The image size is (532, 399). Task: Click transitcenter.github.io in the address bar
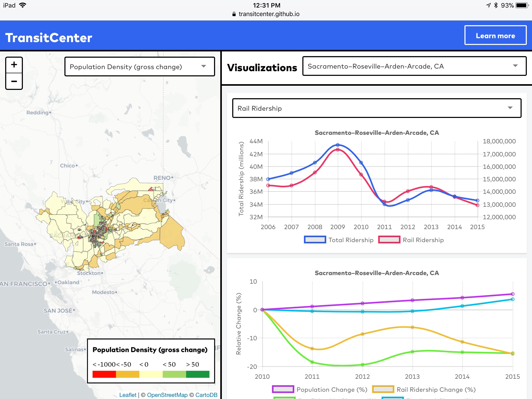pos(269,14)
